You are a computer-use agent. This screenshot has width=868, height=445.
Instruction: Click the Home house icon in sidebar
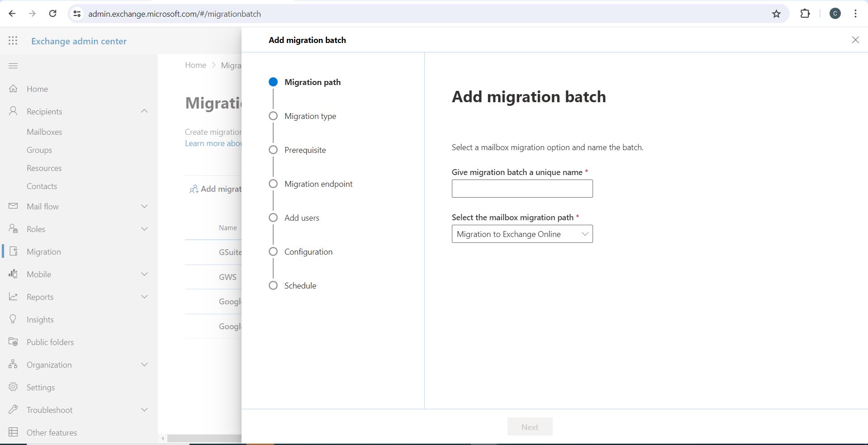tap(13, 89)
